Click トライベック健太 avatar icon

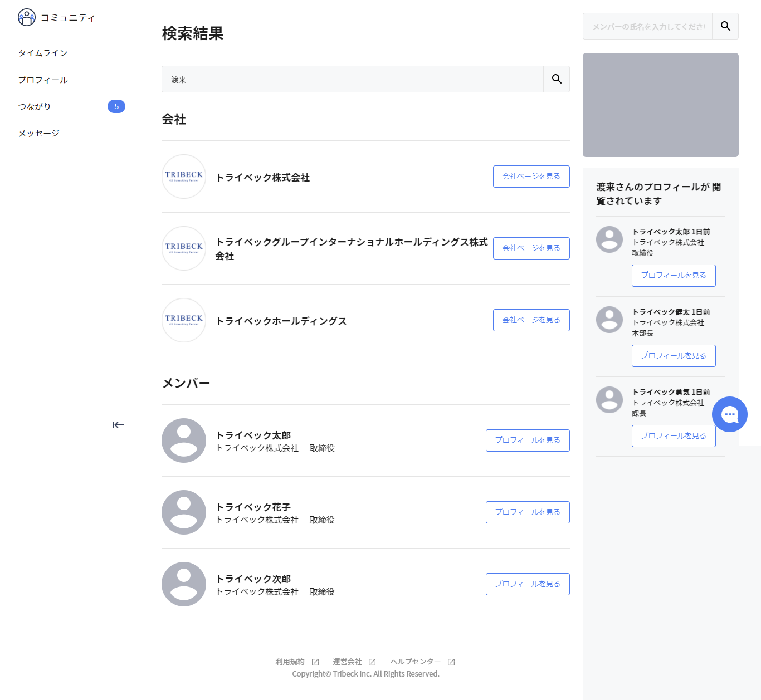pyautogui.click(x=609, y=320)
